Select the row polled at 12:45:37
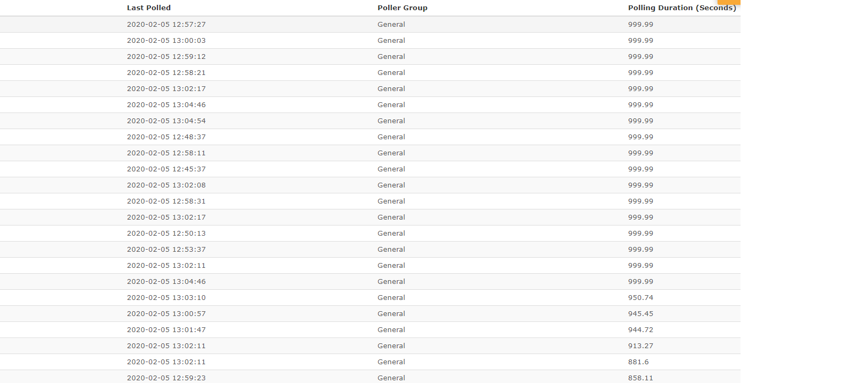This screenshot has width=868, height=383. (370, 169)
